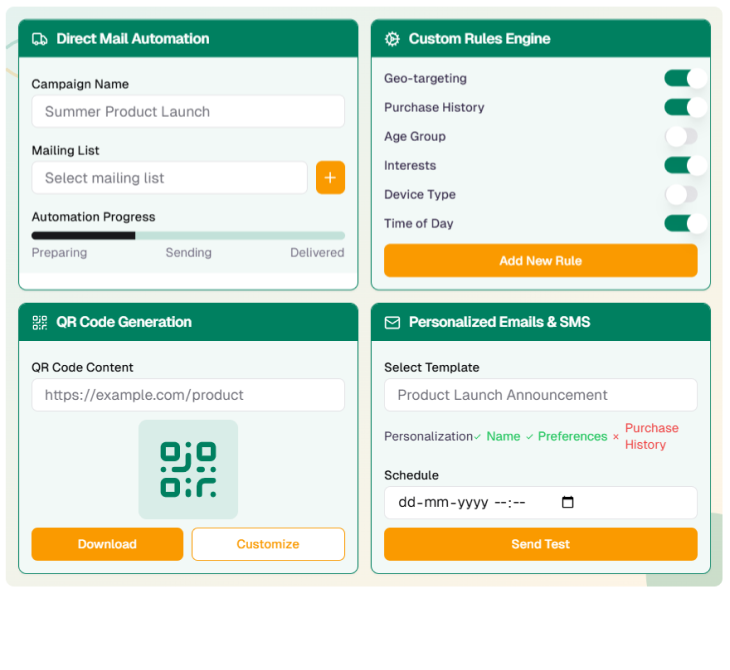Click the red X next to Purchase History
The height and width of the screenshot is (670, 730).
(616, 437)
